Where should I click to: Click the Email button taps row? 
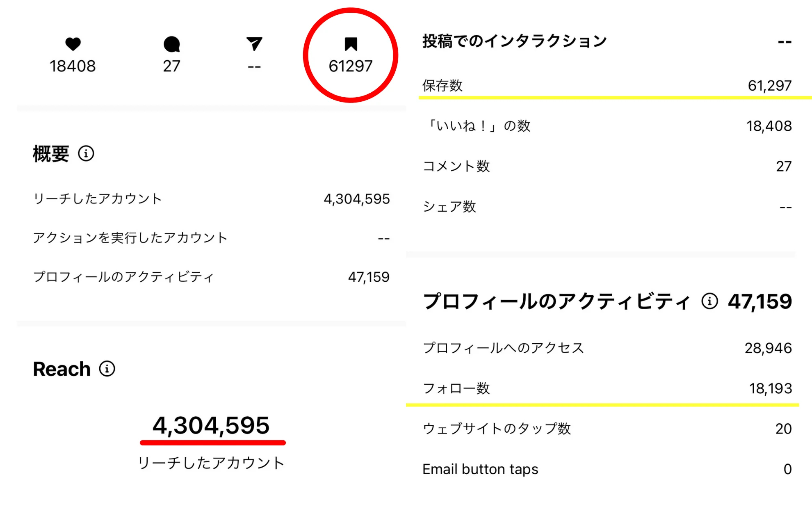click(607, 469)
